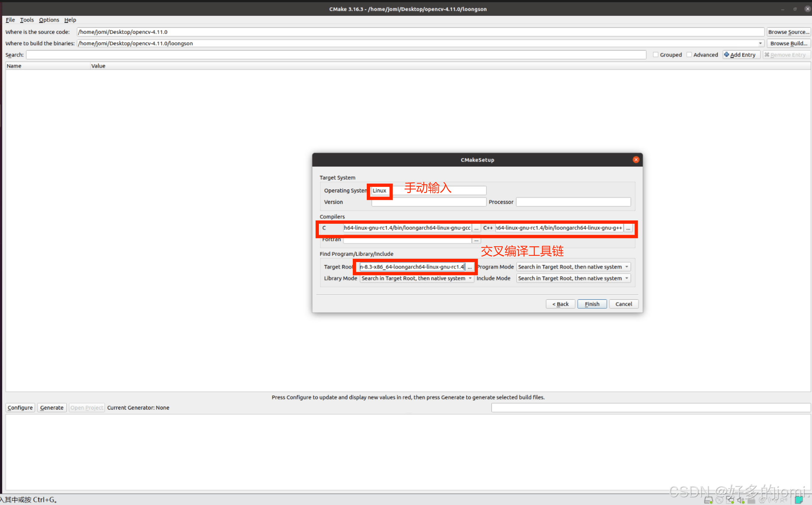
Task: Click the C compiler browse ellipsis button
Action: tap(476, 228)
